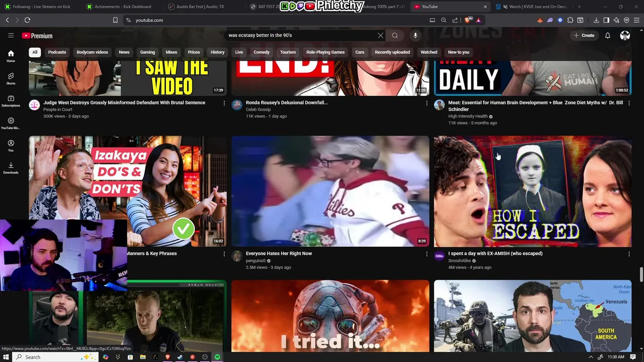Click the Brave Shields lion icon

point(467,20)
